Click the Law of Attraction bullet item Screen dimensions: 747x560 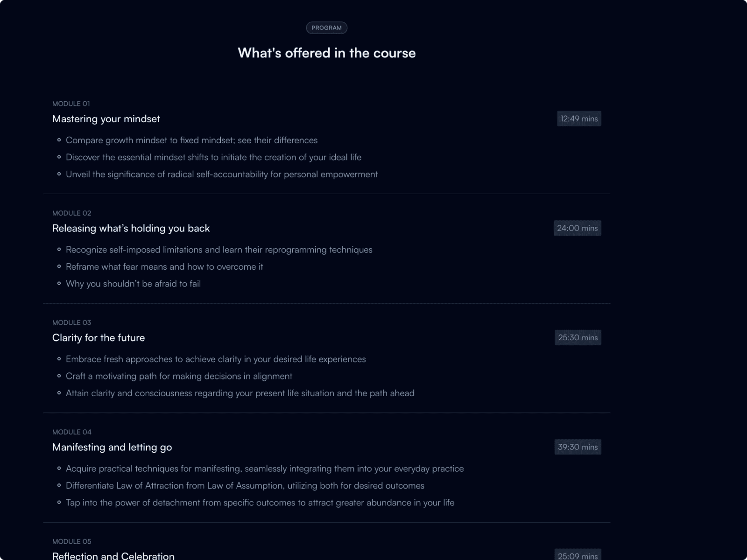click(x=245, y=485)
